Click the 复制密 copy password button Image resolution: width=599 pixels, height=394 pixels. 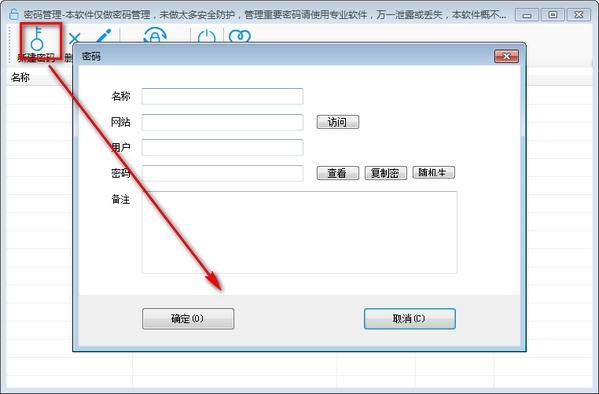pyautogui.click(x=385, y=173)
